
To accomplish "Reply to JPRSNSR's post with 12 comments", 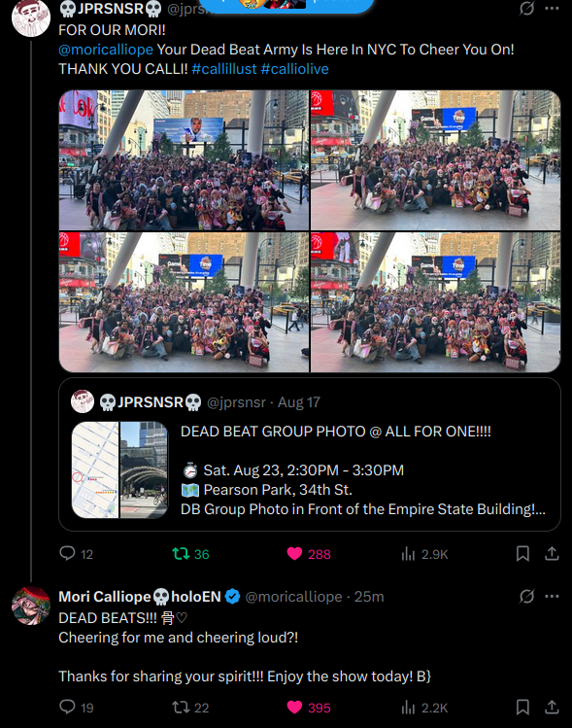I will pos(76,553).
